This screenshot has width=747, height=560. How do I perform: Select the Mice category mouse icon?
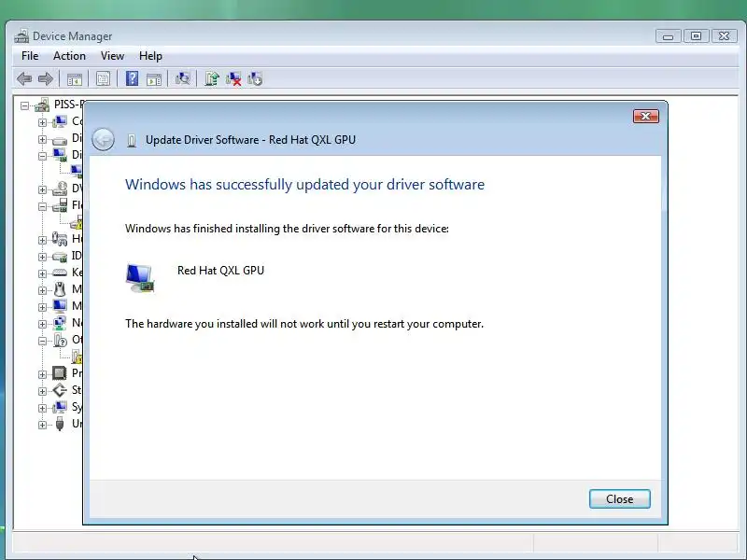[x=60, y=289]
